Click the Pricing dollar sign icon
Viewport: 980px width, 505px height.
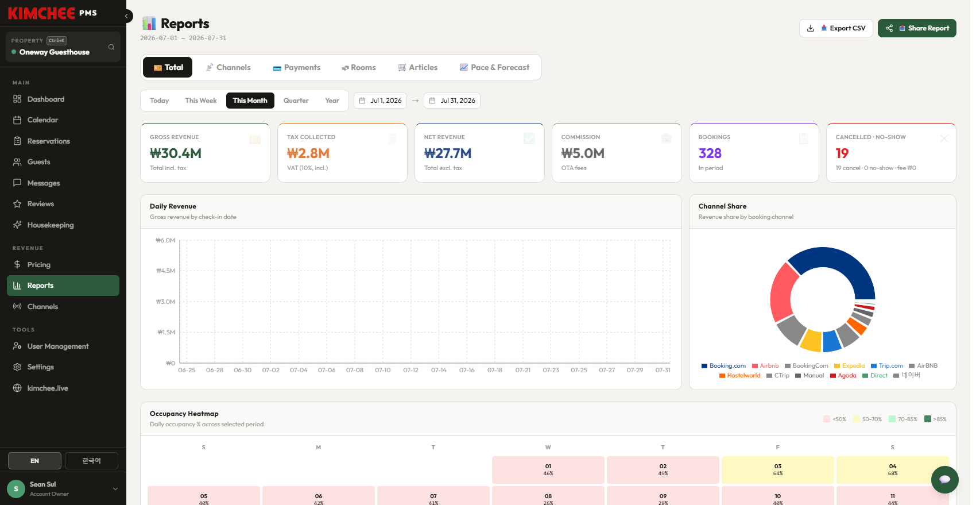coord(17,264)
